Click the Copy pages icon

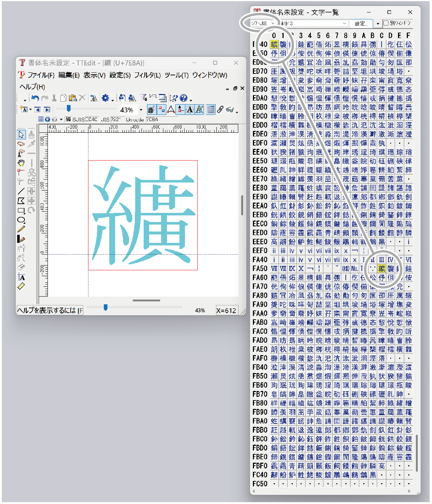(64, 98)
